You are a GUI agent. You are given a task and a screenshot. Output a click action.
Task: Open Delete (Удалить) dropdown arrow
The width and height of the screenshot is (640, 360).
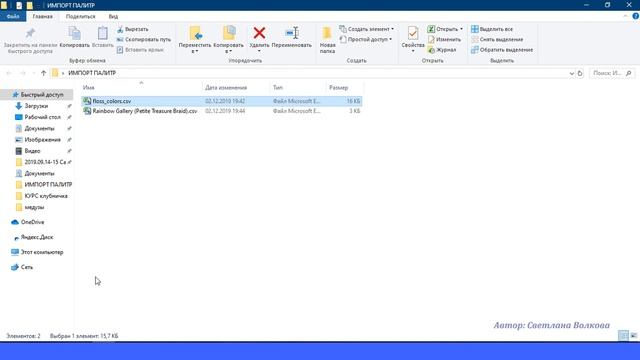coord(259,51)
